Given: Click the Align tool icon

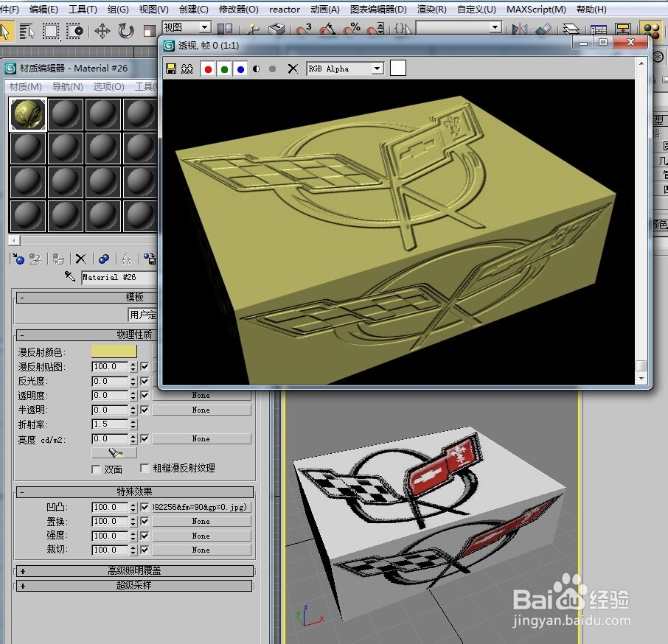Looking at the screenshot, I should point(543,29).
